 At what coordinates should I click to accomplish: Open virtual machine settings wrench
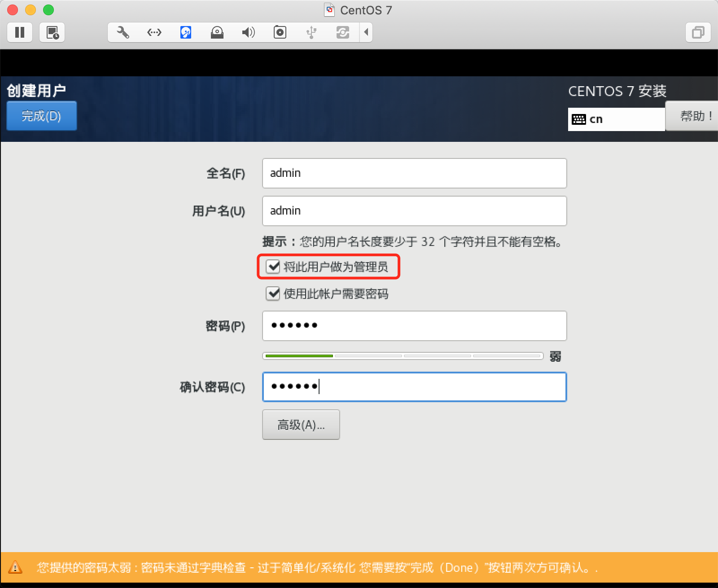click(x=123, y=32)
